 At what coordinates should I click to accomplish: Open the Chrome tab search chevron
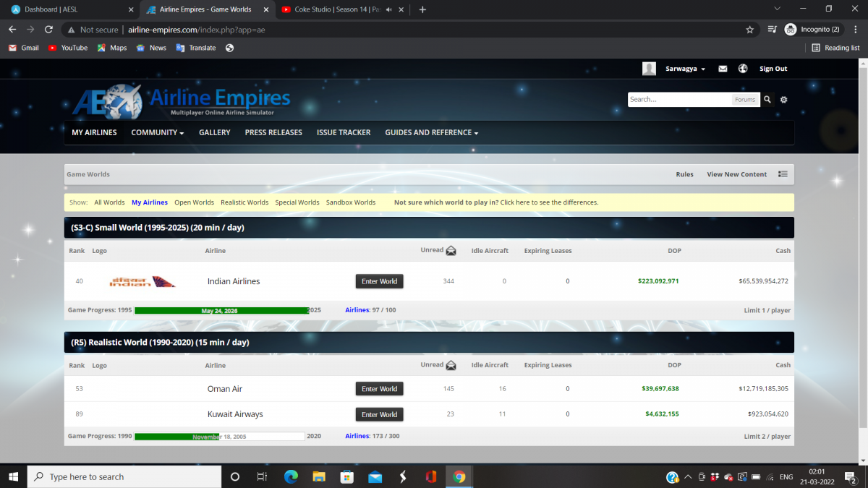click(x=778, y=9)
